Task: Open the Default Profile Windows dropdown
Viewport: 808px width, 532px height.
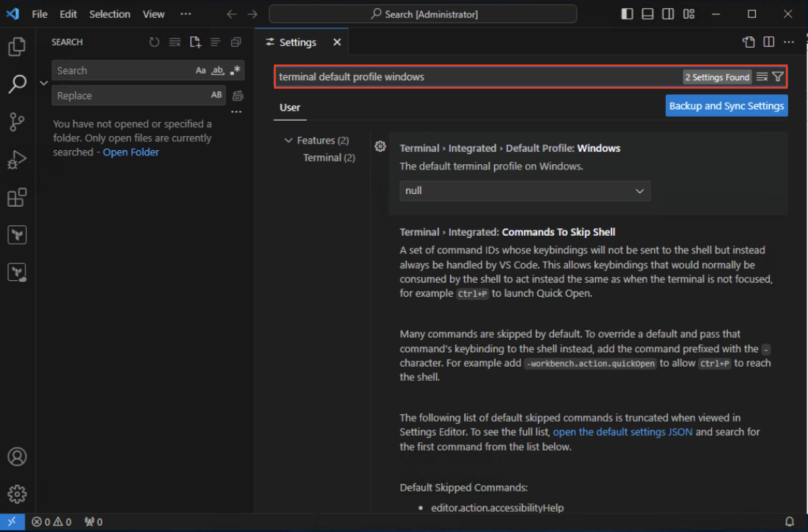Action: click(x=525, y=191)
